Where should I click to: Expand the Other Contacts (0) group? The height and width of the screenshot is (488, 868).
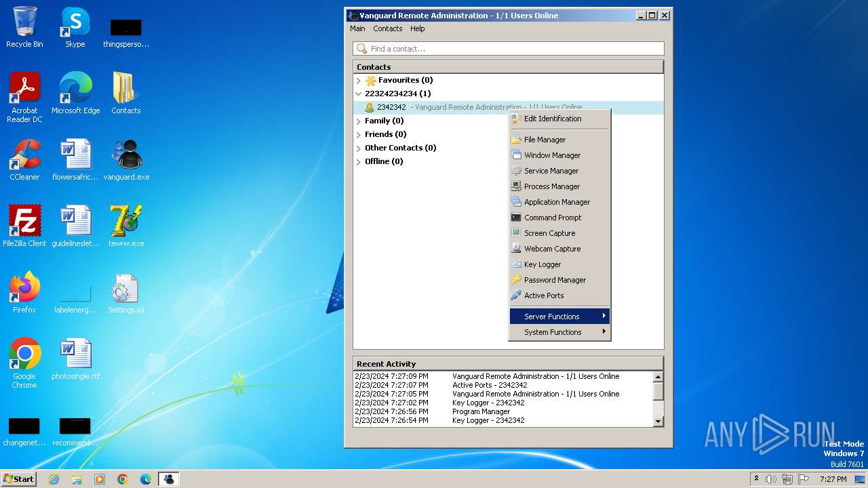coord(359,148)
